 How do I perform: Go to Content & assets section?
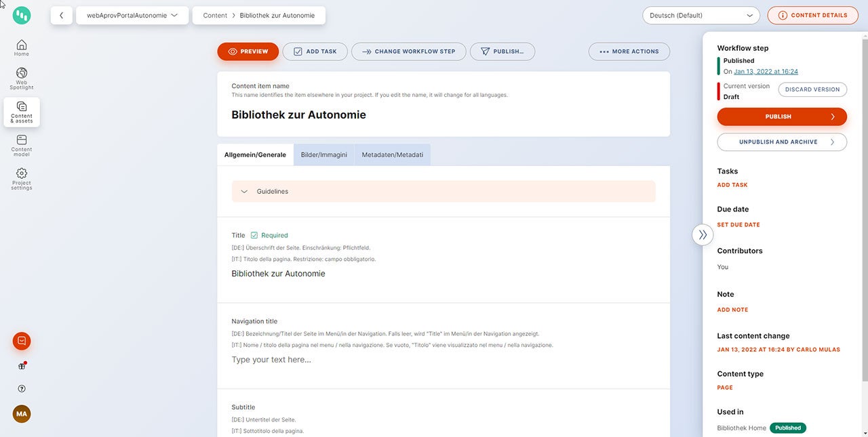pos(22,112)
